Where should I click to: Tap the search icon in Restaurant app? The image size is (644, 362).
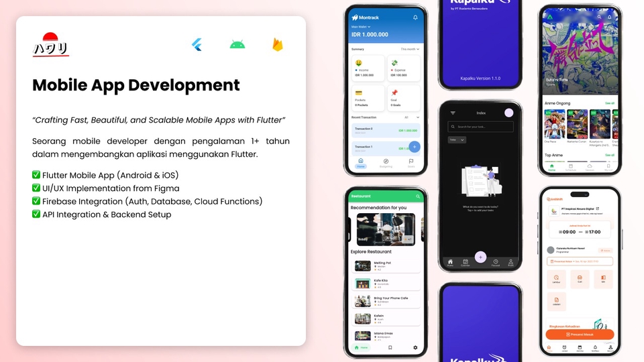[418, 196]
